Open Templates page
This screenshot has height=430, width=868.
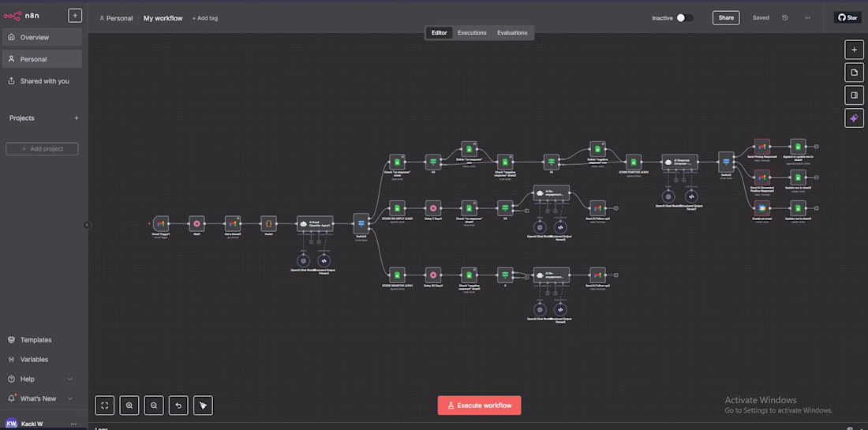pos(42,340)
